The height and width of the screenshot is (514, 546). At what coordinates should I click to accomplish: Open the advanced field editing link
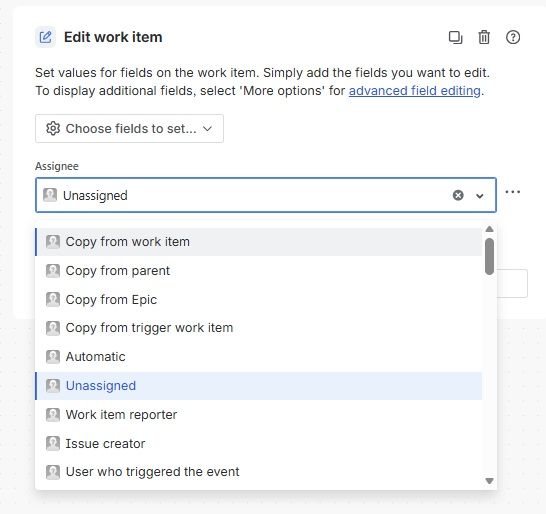415,91
